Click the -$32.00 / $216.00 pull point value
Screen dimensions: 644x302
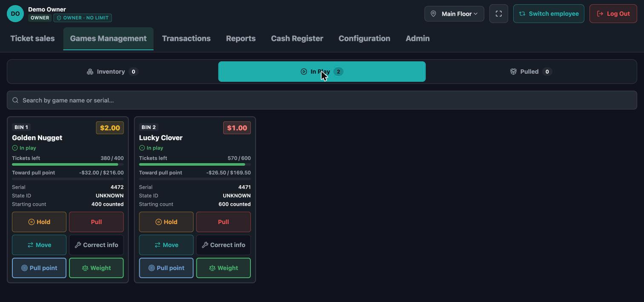[x=101, y=173]
